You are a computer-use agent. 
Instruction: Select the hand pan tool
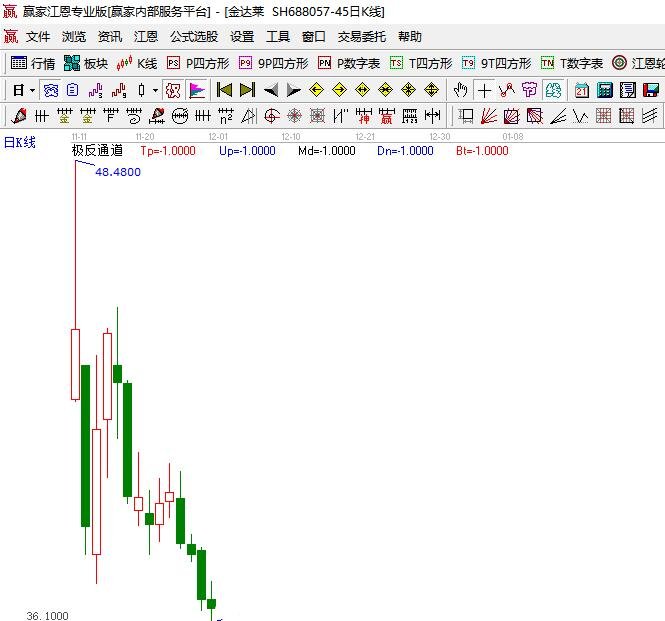tap(461, 90)
